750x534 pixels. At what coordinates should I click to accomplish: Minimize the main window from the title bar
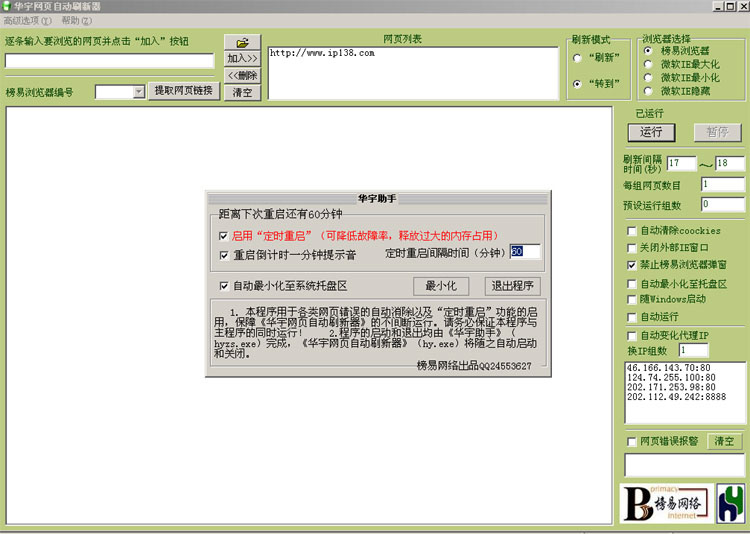[x=718, y=6]
